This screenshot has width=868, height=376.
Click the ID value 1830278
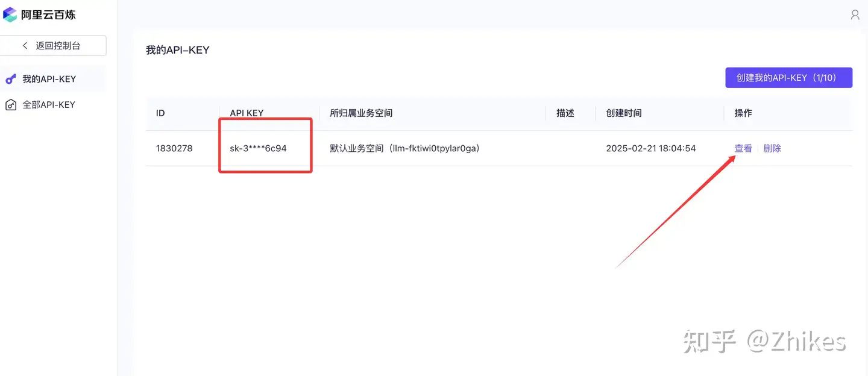click(x=174, y=148)
